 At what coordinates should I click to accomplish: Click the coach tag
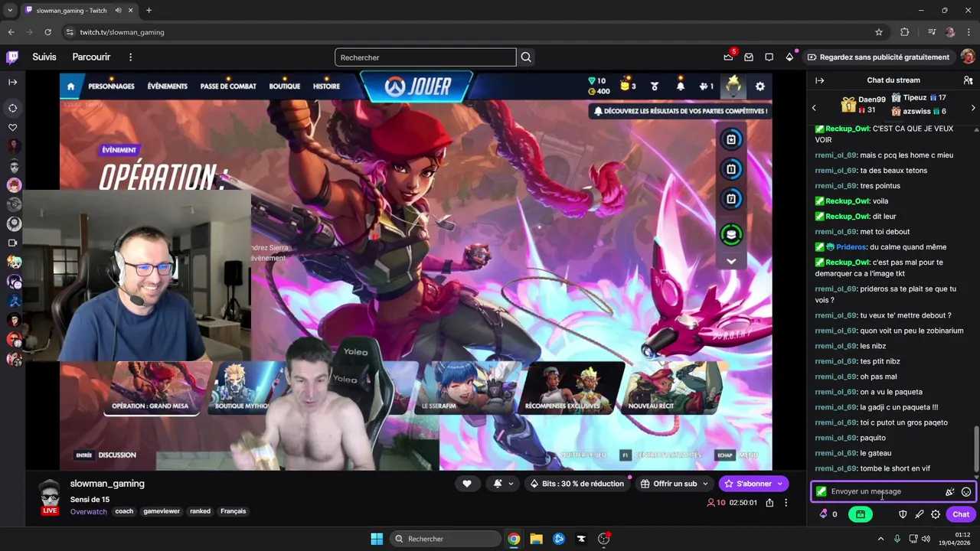click(124, 511)
